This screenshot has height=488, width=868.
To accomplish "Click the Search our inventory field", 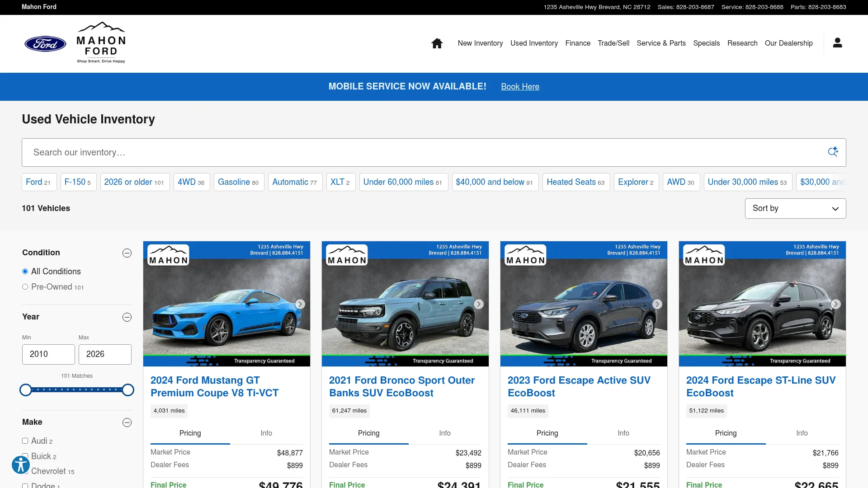I will point(434,152).
